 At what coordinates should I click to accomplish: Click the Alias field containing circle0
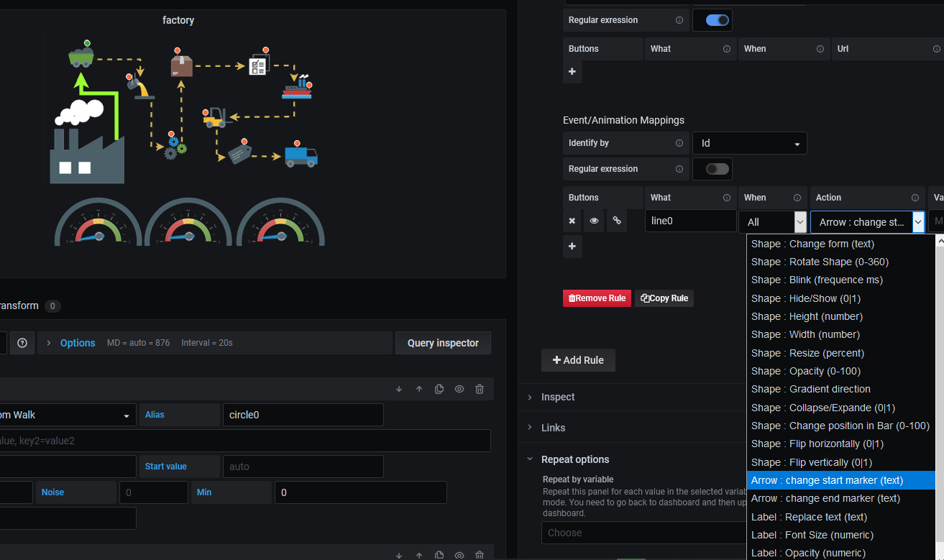pos(302,415)
